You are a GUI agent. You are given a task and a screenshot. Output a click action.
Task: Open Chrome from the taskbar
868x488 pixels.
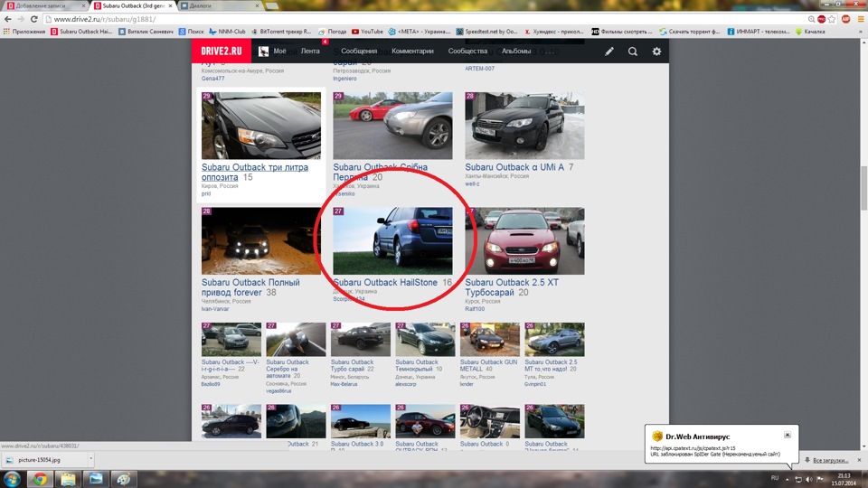40,479
